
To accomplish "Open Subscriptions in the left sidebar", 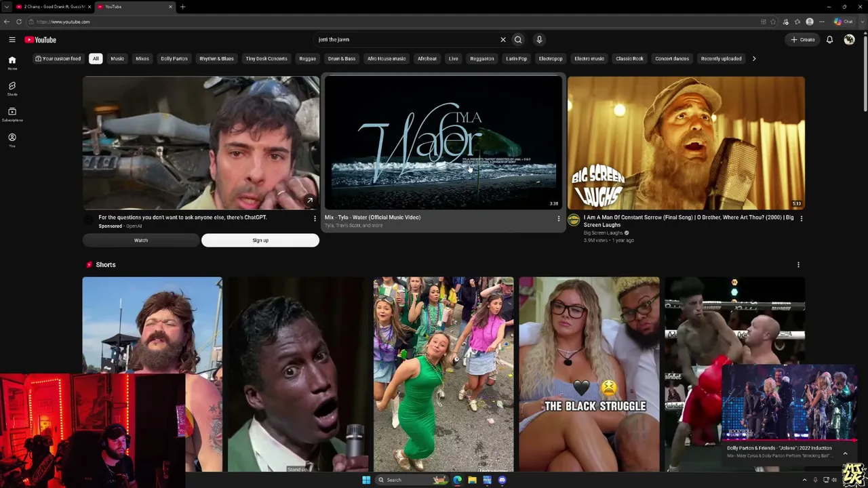I will coord(12,115).
